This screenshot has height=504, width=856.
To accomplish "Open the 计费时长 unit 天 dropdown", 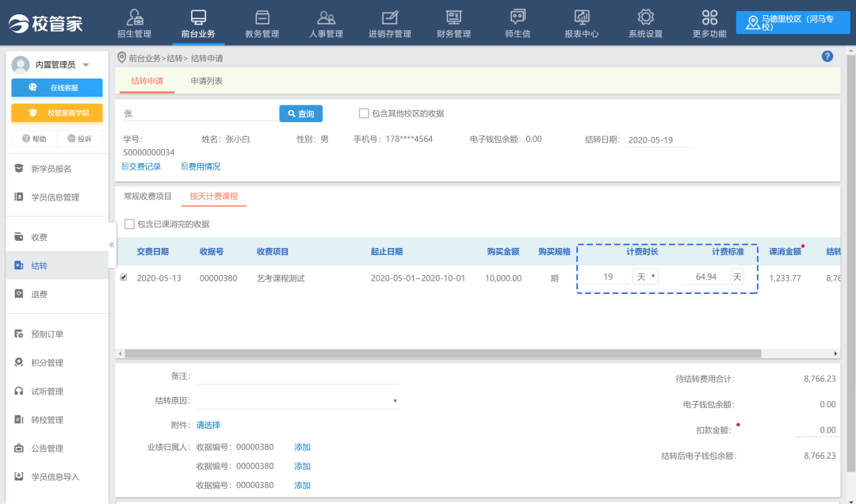I will point(645,277).
